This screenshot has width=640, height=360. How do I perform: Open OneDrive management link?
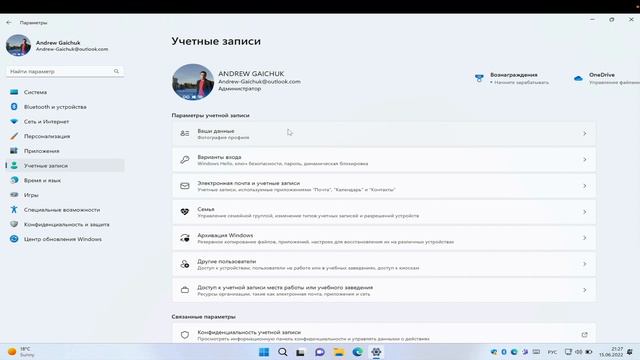pos(607,78)
